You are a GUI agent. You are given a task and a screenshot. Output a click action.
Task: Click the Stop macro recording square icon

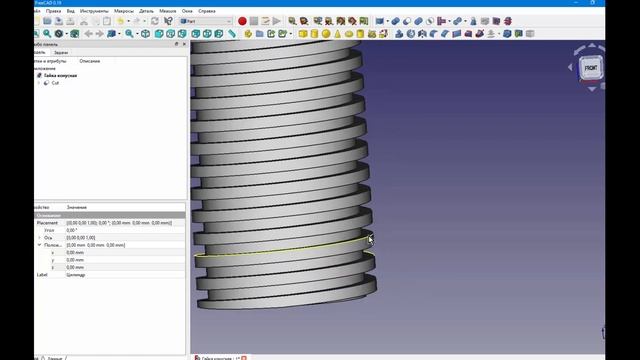click(x=254, y=21)
